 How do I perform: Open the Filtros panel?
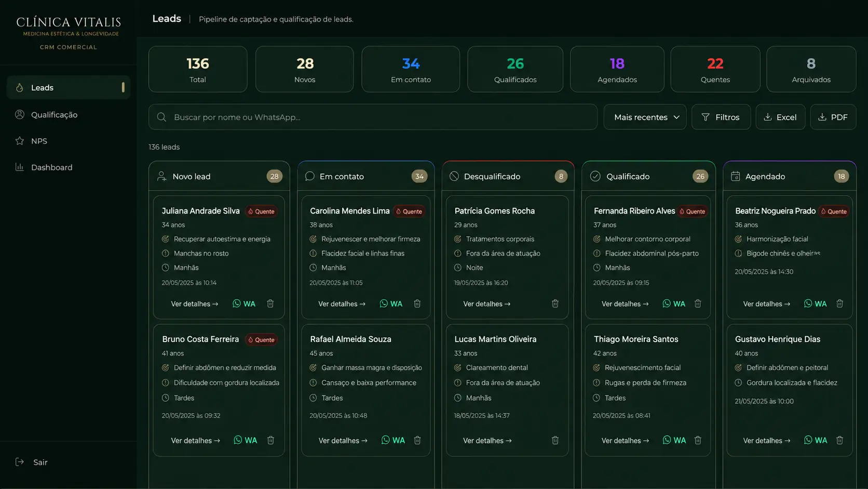pos(721,117)
